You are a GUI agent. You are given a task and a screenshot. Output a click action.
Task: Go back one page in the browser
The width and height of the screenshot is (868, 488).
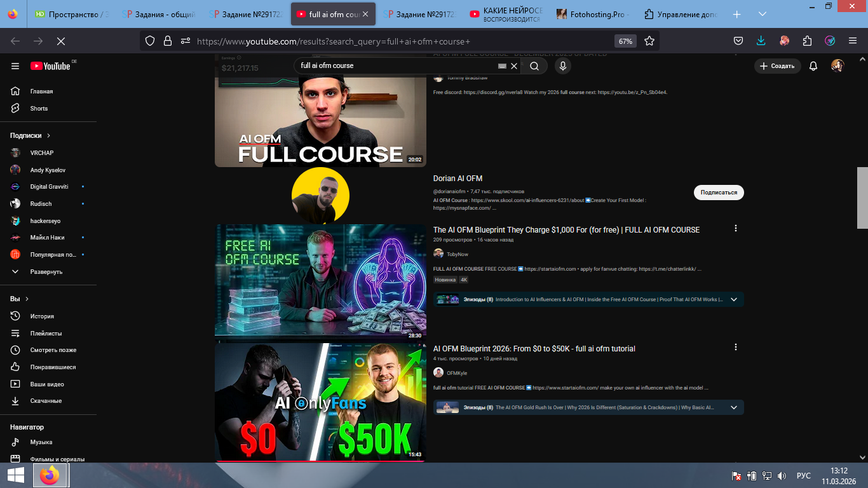click(x=15, y=41)
